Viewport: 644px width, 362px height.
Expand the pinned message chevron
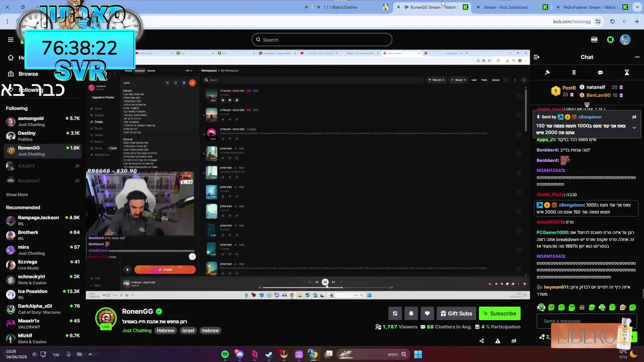coord(634,128)
